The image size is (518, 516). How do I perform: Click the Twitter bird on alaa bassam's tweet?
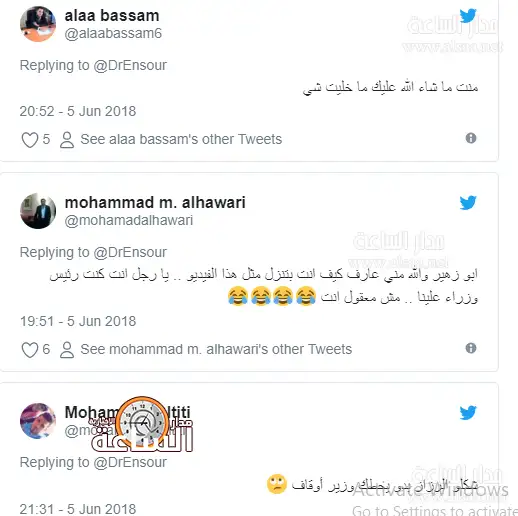coord(468,16)
